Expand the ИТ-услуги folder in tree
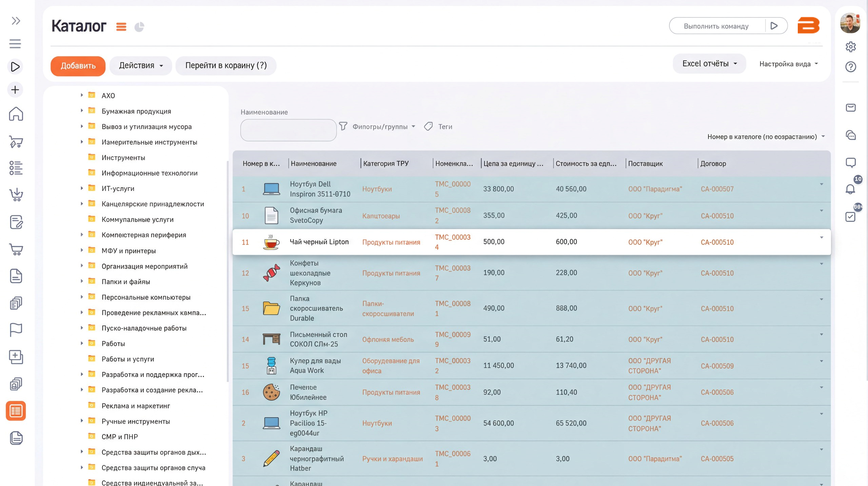This screenshot has height=486, width=868. coord(81,188)
